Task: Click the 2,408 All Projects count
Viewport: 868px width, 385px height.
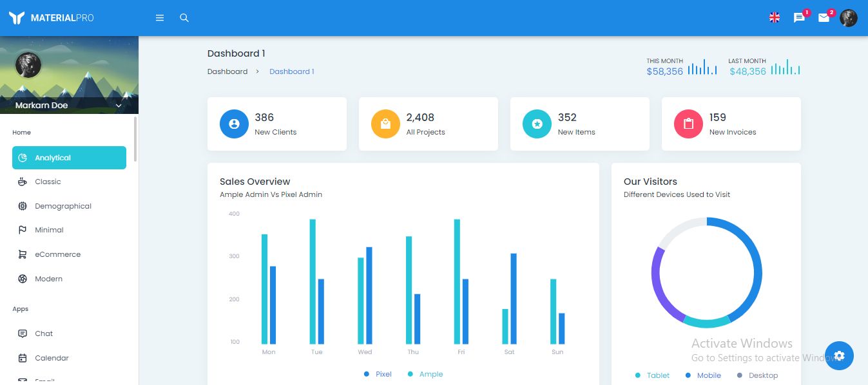Action: point(420,117)
